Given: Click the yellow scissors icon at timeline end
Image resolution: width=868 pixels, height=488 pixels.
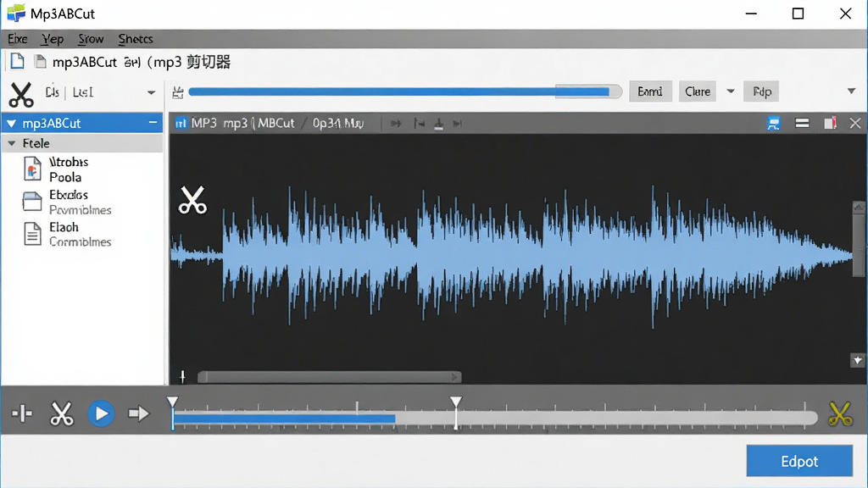Looking at the screenshot, I should (839, 413).
